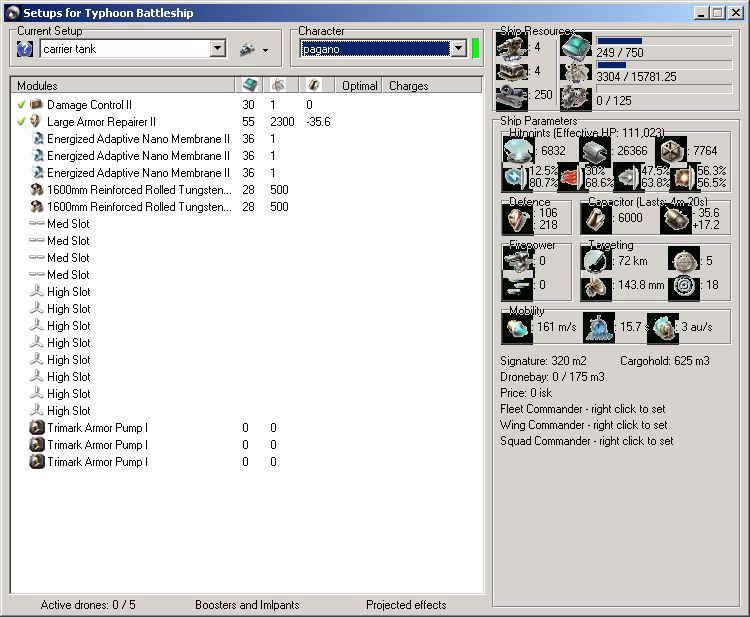
Task: Open the carrier tank setup dropdown
Action: click(x=218, y=49)
